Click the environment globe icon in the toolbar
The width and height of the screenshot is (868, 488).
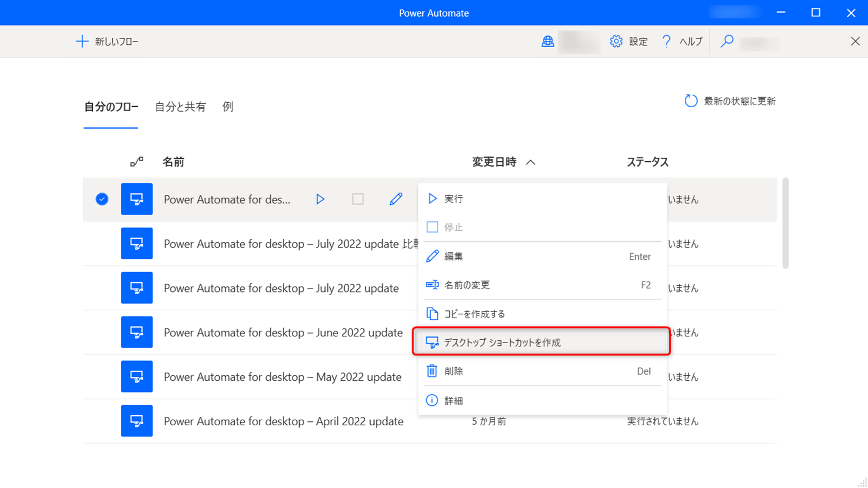point(548,41)
